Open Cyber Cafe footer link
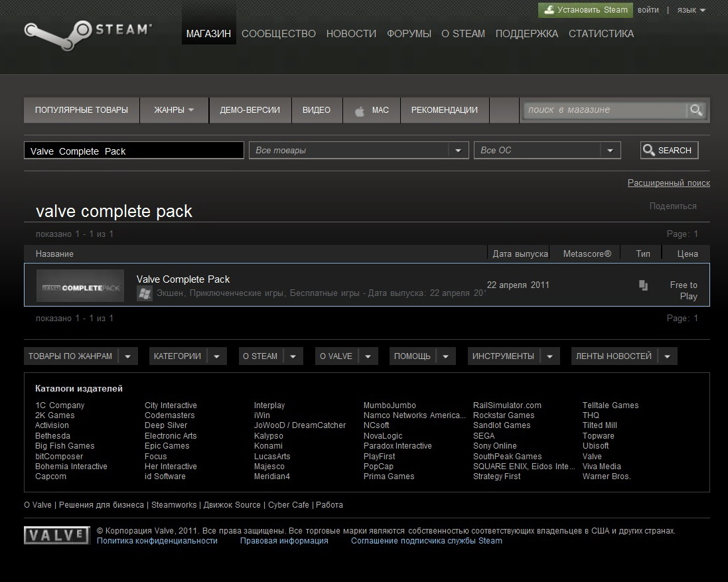Viewport: 728px width, 582px height. [288, 505]
